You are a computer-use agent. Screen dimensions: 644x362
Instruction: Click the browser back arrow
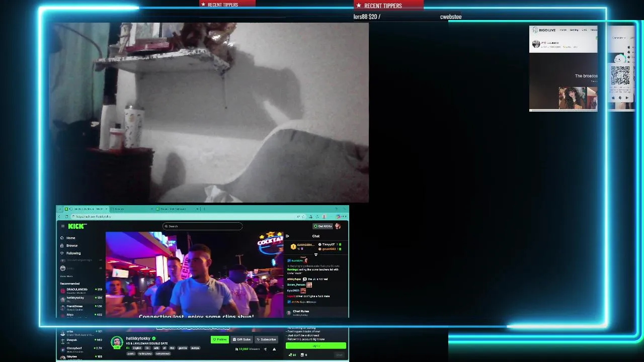(x=59, y=216)
